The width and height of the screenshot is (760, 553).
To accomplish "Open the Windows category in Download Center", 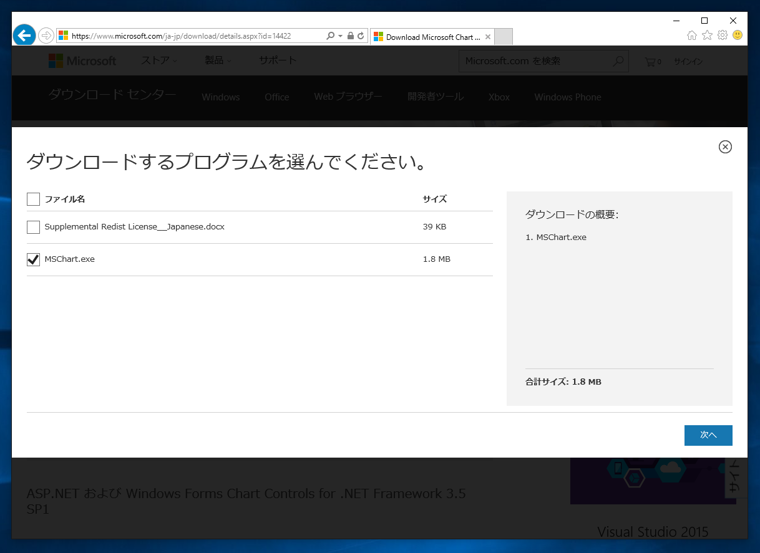I will point(221,97).
